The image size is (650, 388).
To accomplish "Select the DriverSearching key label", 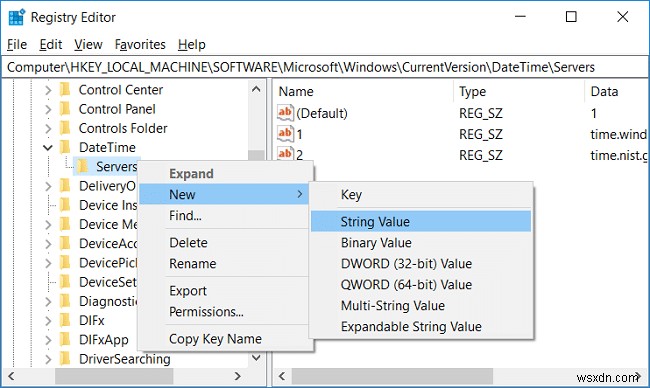I will click(124, 359).
